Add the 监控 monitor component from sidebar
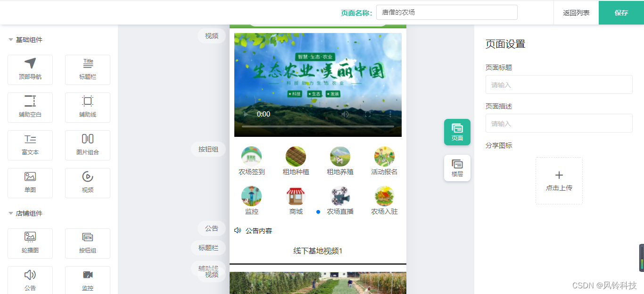The width and height of the screenshot is (644, 294). pyautogui.click(x=88, y=280)
